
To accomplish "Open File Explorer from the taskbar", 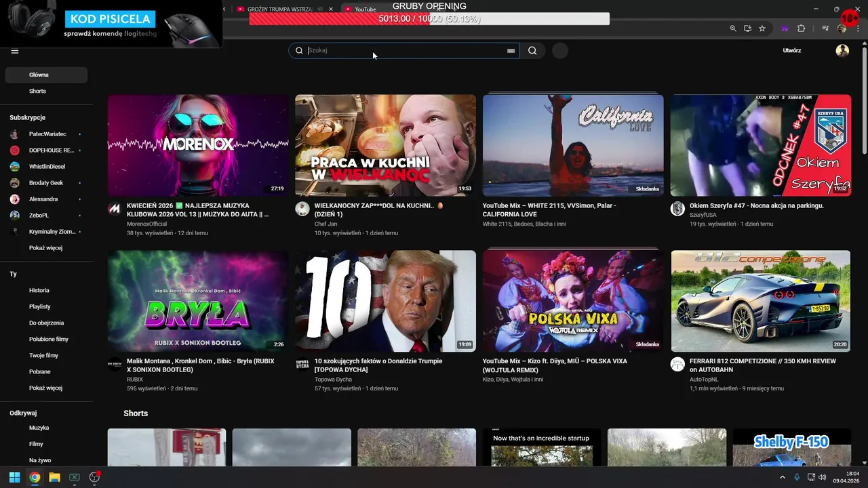I will [54, 477].
